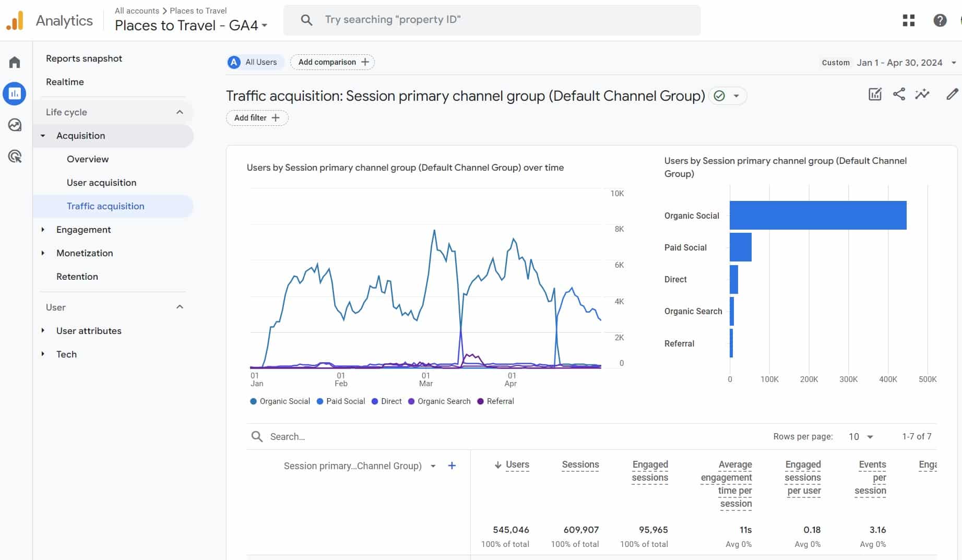
Task: Select the Reports icon in left rail
Action: [15, 94]
